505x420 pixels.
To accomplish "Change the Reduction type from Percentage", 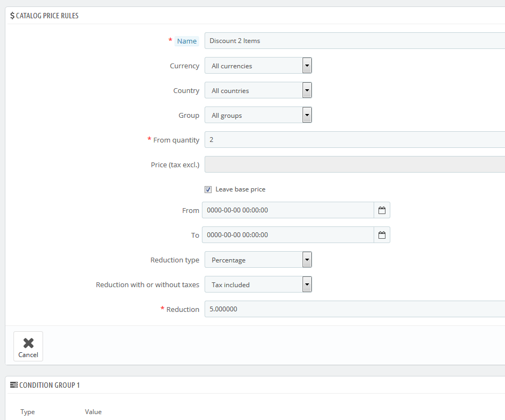I will pos(258,260).
